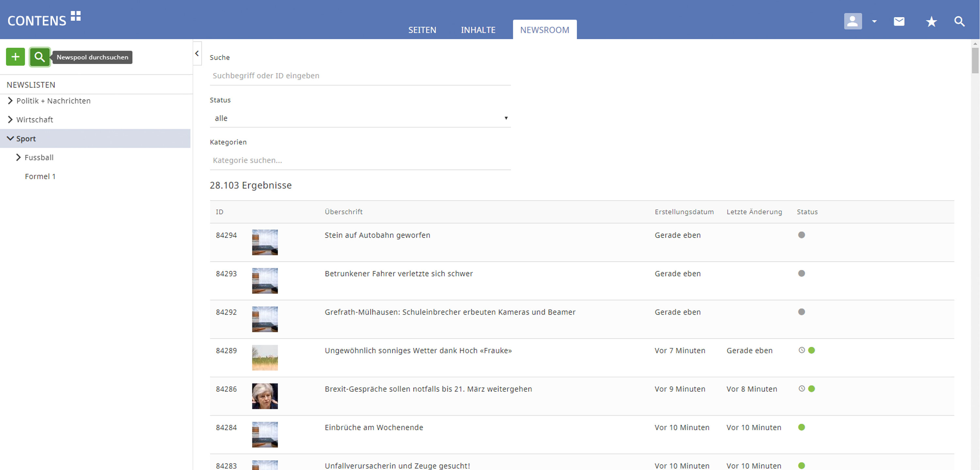Click the green add news plus button
The image size is (980, 470).
tap(15, 57)
